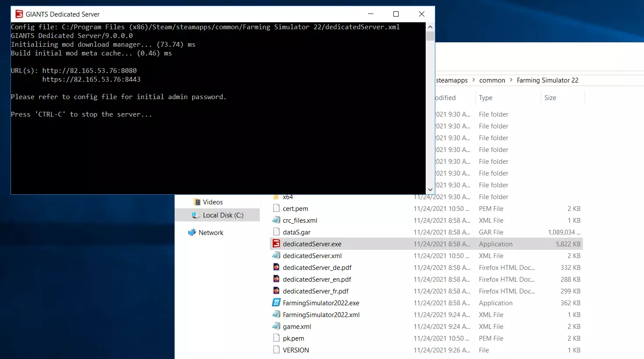Click the VERSION file icon

pyautogui.click(x=276, y=350)
